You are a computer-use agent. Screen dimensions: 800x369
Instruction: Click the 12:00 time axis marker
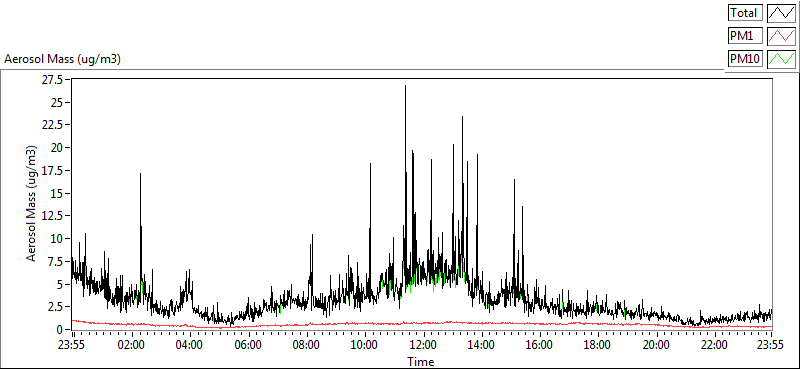click(422, 345)
